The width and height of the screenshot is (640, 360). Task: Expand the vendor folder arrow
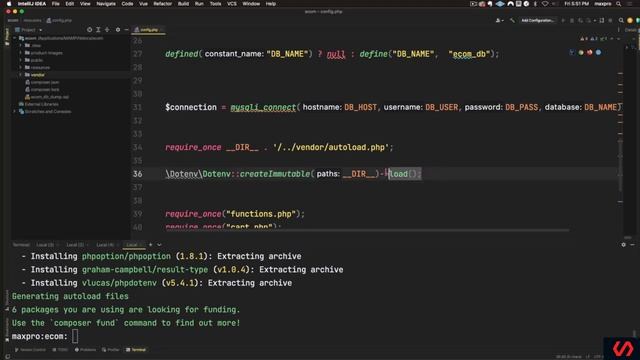21,75
